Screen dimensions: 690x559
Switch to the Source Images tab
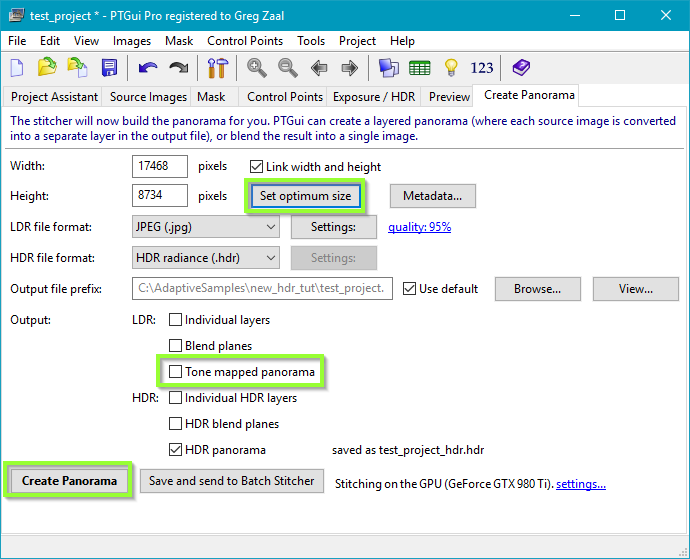pos(148,96)
